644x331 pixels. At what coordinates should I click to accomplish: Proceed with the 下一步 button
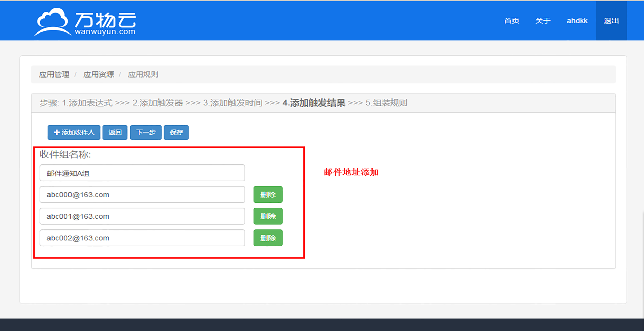tap(146, 132)
